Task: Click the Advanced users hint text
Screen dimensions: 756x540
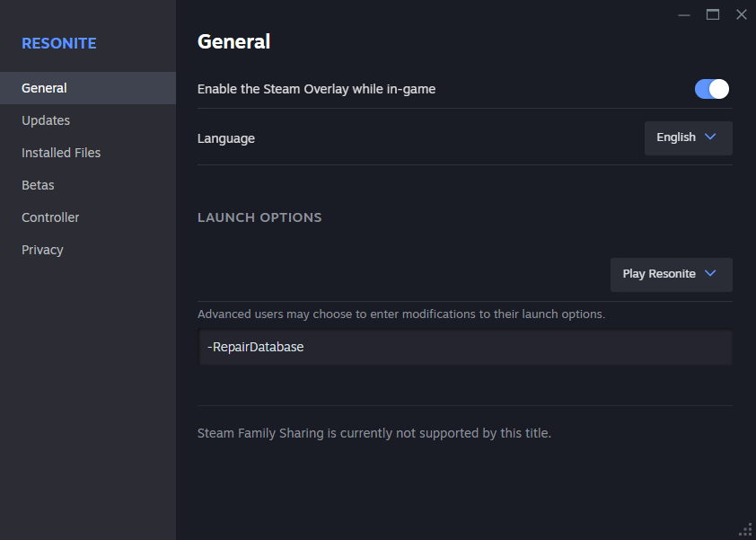Action: click(x=400, y=314)
